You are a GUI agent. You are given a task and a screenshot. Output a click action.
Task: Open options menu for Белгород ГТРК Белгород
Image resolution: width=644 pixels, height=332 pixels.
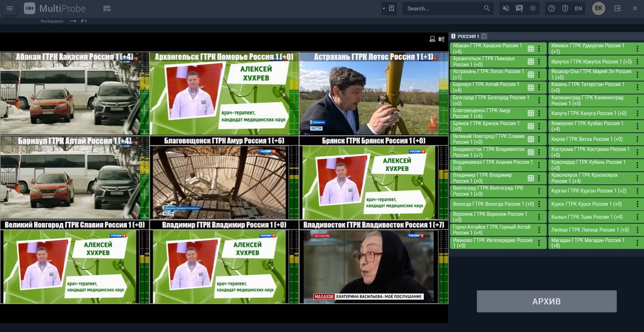pos(539,100)
